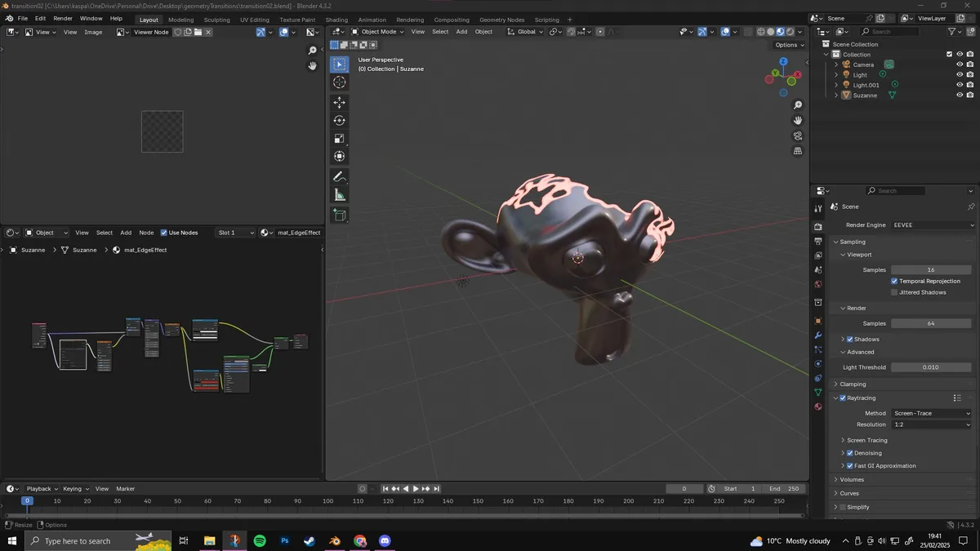Uncheck the Raytracing checkbox

(843, 398)
